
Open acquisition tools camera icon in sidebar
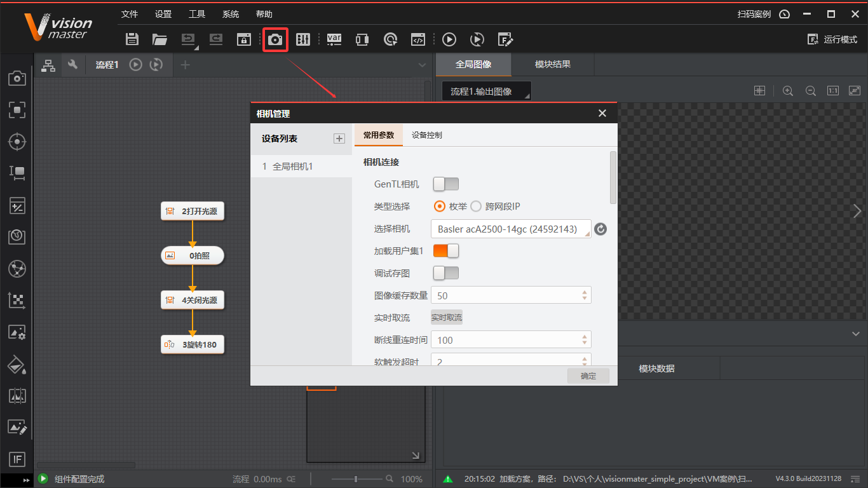pos(17,78)
